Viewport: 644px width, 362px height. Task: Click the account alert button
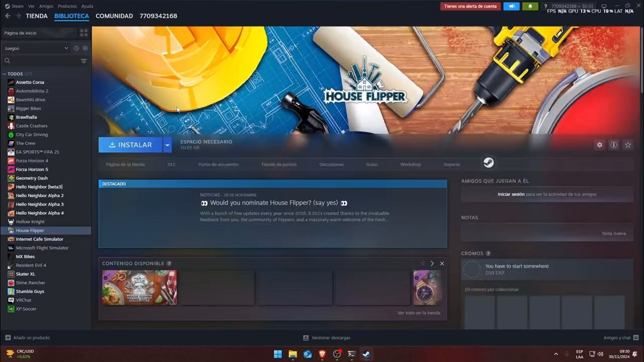pos(470,6)
